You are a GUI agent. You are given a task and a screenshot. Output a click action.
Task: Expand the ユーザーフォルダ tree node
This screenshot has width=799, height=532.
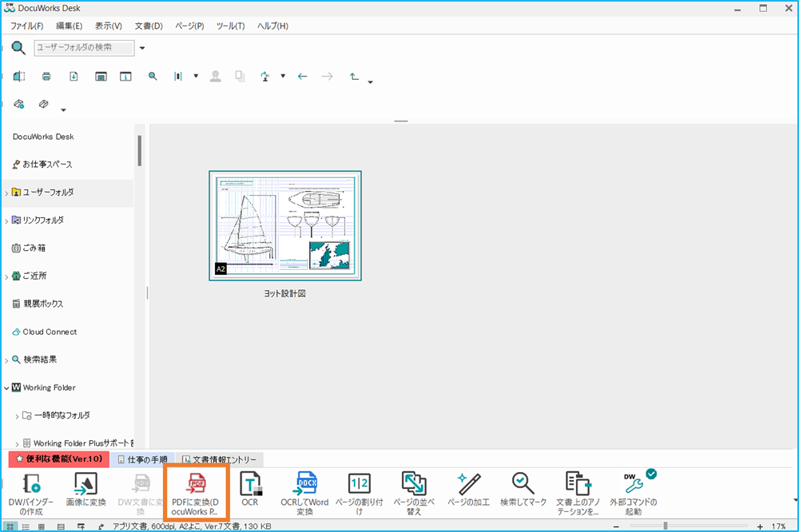click(6, 193)
